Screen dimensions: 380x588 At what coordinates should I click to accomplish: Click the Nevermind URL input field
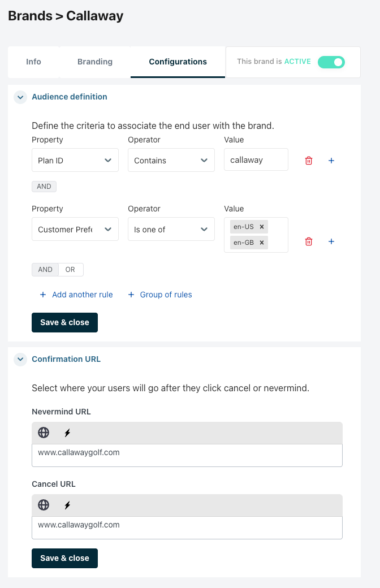coord(187,455)
